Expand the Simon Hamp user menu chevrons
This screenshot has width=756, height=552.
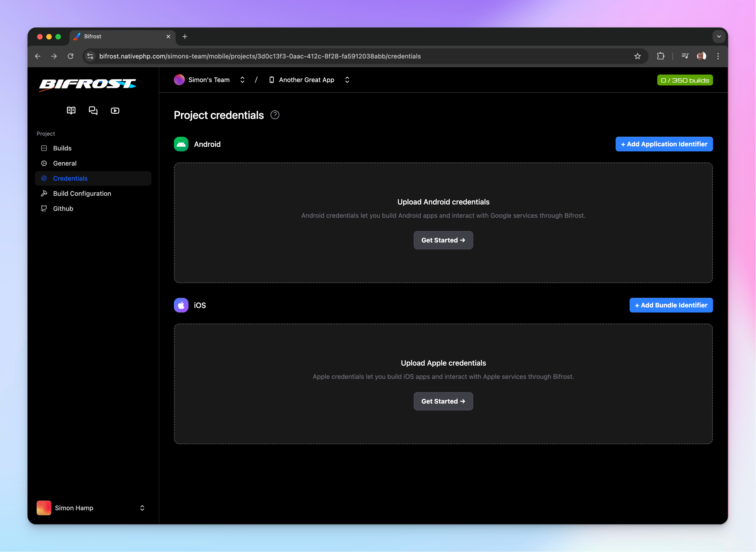(x=142, y=508)
